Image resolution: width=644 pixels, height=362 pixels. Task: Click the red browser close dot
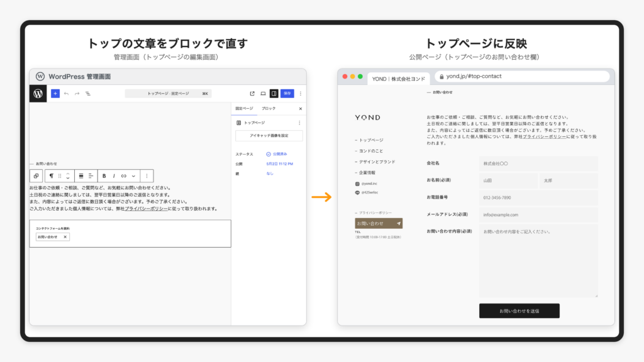pos(345,77)
